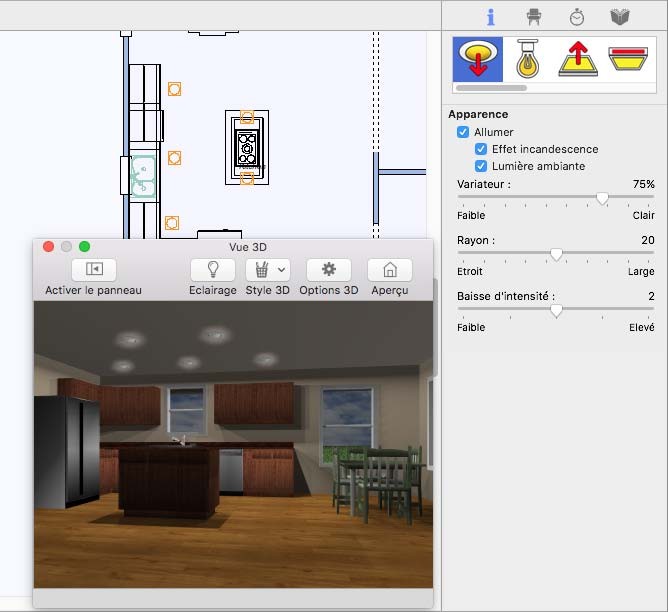Toggle Effet incandescence checkbox
The height and width of the screenshot is (612, 668).
pyautogui.click(x=481, y=149)
